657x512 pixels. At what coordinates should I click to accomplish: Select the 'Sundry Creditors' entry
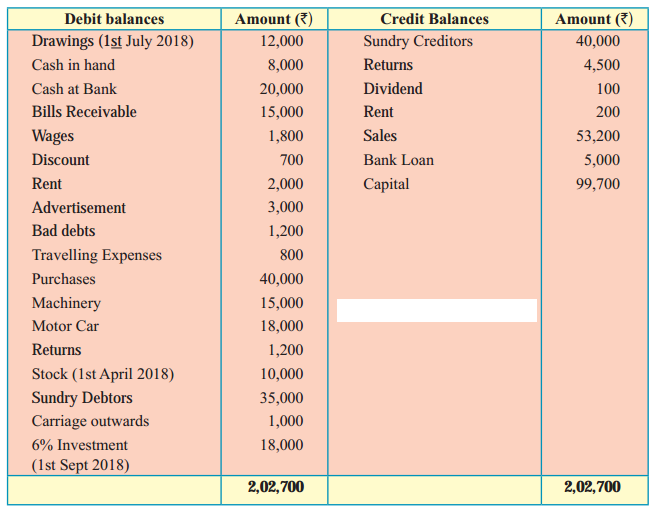pyautogui.click(x=418, y=41)
